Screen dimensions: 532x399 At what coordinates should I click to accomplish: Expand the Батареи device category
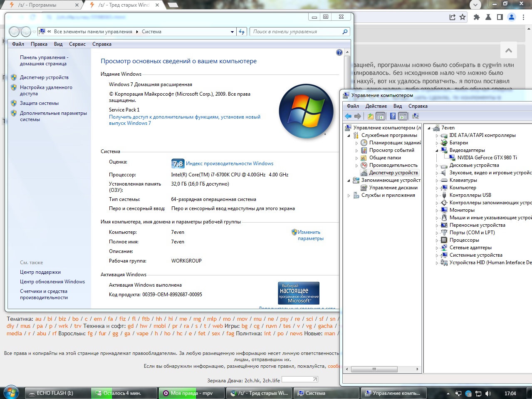(437, 143)
